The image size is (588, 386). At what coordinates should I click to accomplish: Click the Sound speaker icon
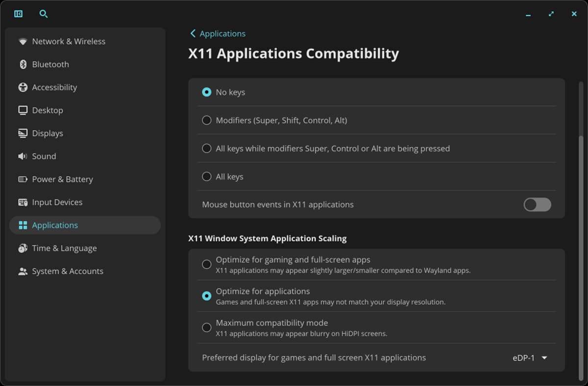coord(23,156)
